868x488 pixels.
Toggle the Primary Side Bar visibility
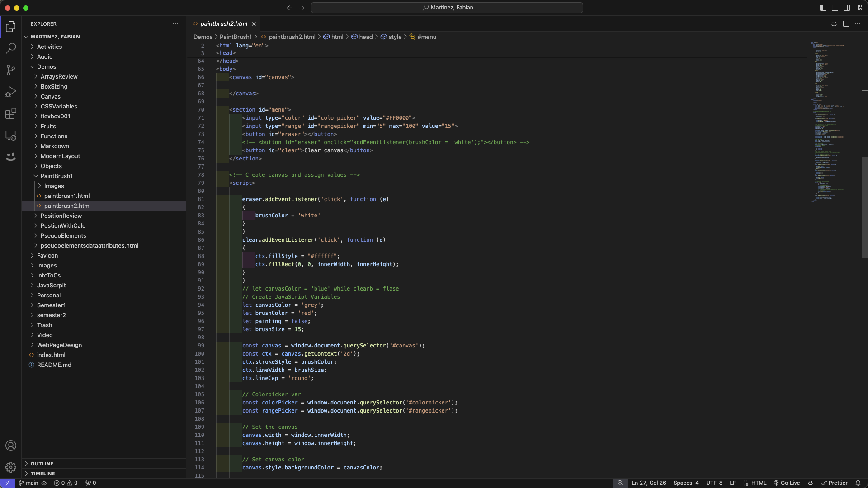pos(823,8)
